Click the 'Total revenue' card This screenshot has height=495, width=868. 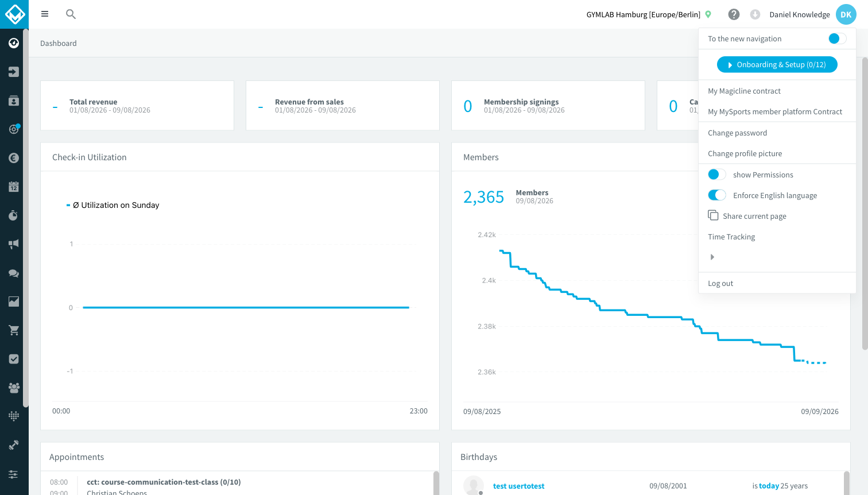pos(137,106)
